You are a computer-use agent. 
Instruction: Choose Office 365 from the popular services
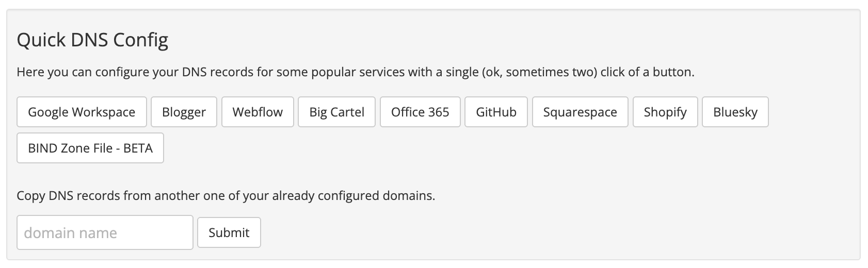(x=420, y=112)
